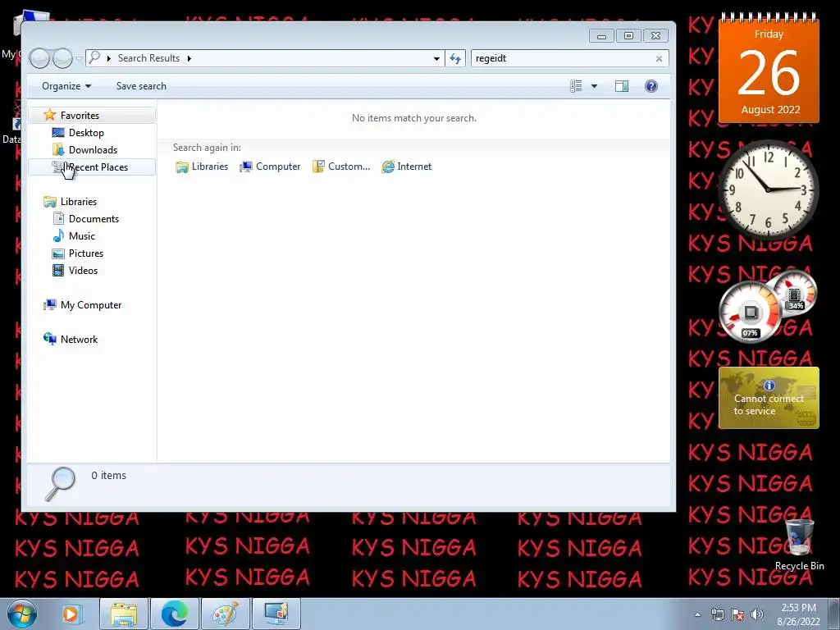
Task: Click the CPU meter gadget showing 07%
Action: pyautogui.click(x=750, y=311)
